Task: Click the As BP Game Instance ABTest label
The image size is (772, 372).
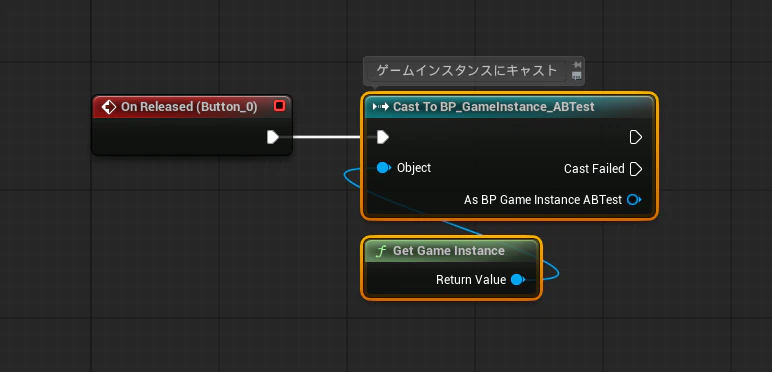Action: tap(543, 200)
